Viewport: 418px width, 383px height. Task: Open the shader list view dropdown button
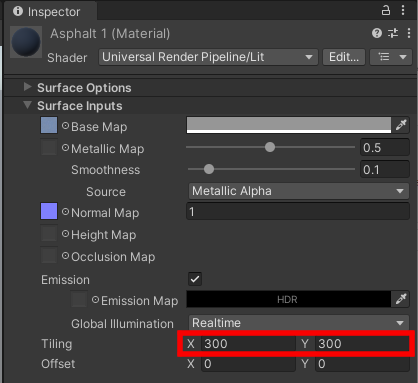click(391, 57)
